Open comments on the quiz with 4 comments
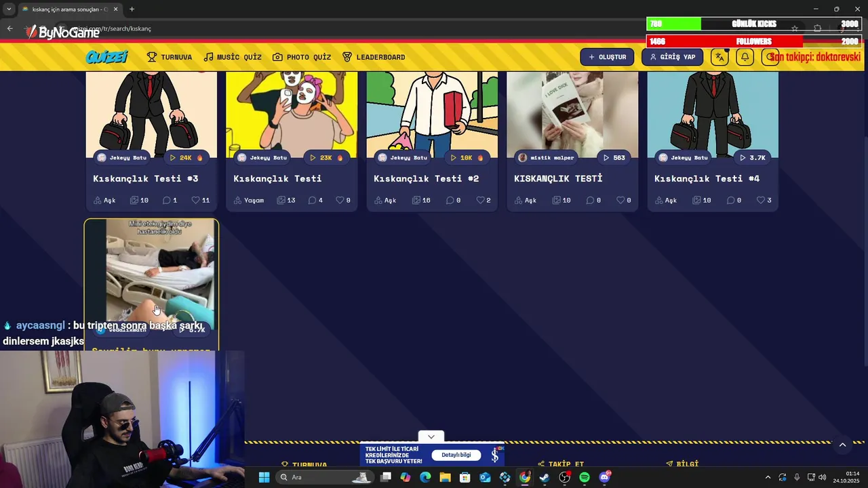Image resolution: width=868 pixels, height=488 pixels. point(315,200)
